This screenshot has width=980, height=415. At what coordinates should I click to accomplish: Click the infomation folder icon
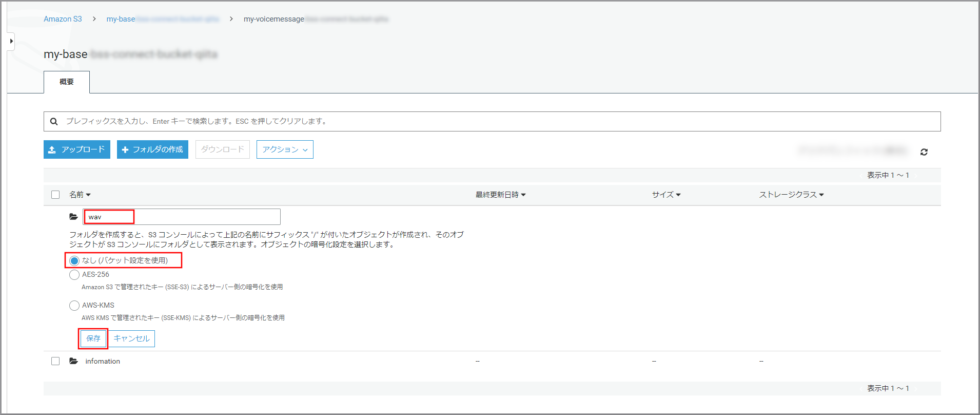(74, 361)
